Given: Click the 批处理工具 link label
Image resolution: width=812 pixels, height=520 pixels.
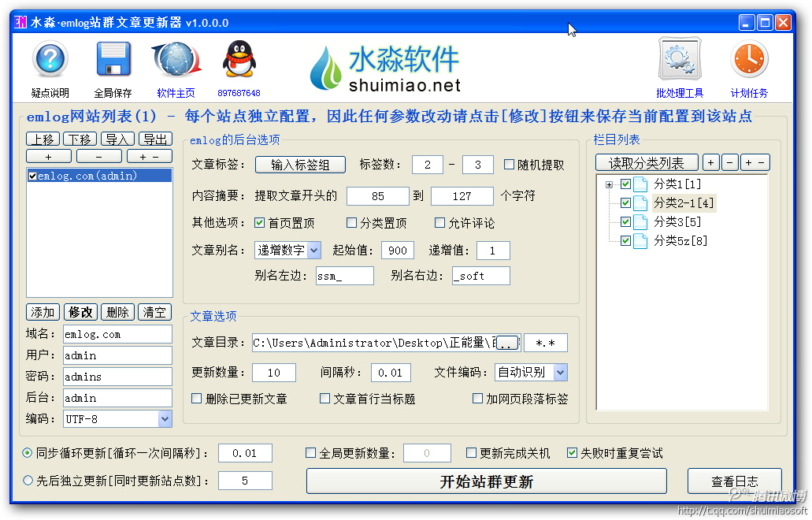Looking at the screenshot, I should click(x=680, y=93).
